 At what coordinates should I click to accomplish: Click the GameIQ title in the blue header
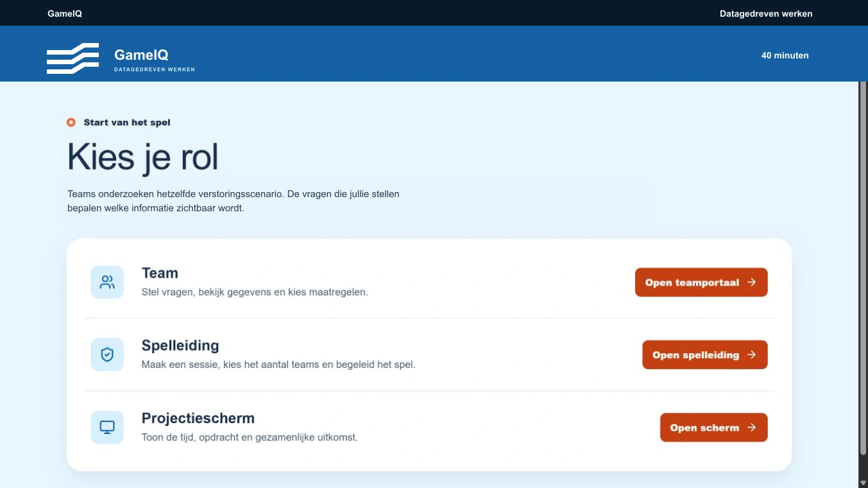[x=141, y=55]
